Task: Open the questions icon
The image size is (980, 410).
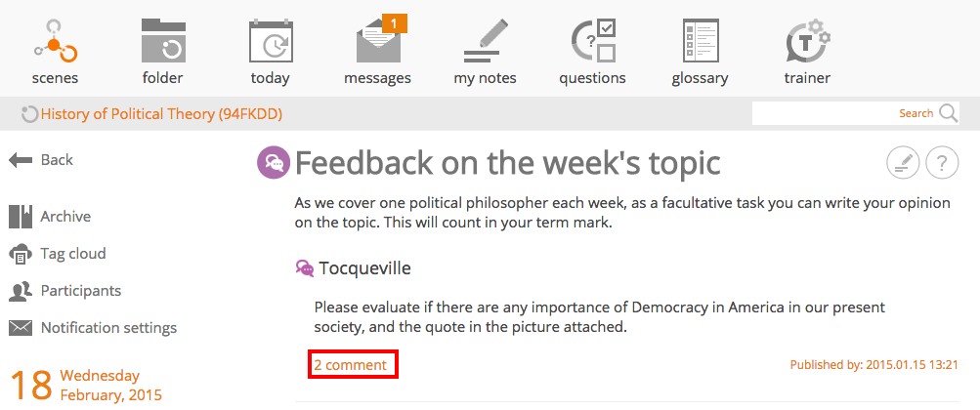Action: pyautogui.click(x=593, y=41)
